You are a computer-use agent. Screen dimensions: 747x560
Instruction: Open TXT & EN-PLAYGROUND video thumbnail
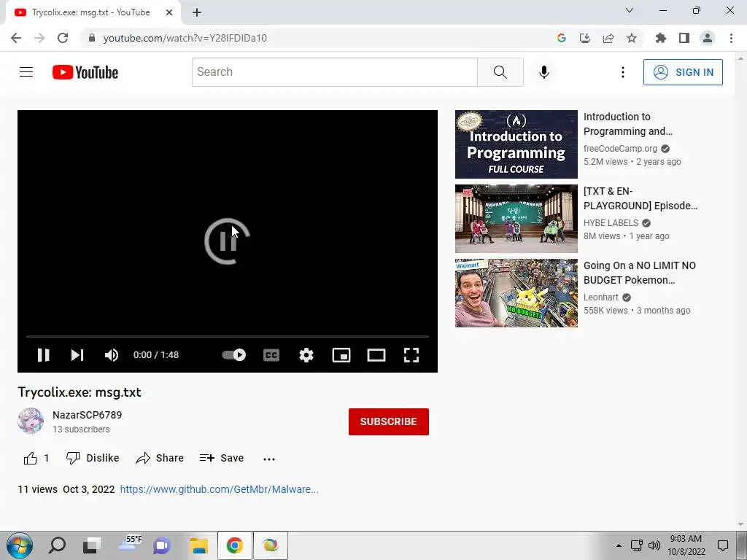(516, 219)
